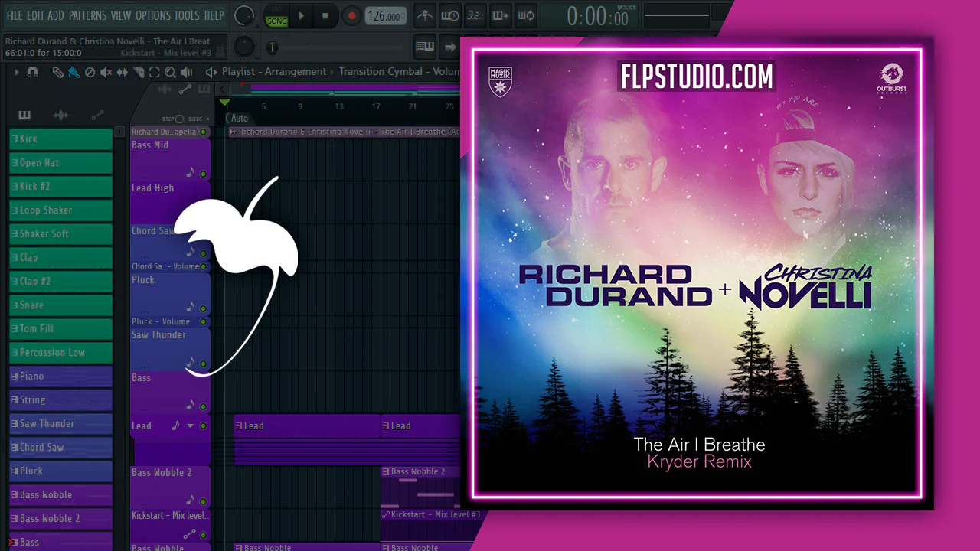Mute the Lead track
Image resolution: width=980 pixels, height=551 pixels.
(203, 425)
